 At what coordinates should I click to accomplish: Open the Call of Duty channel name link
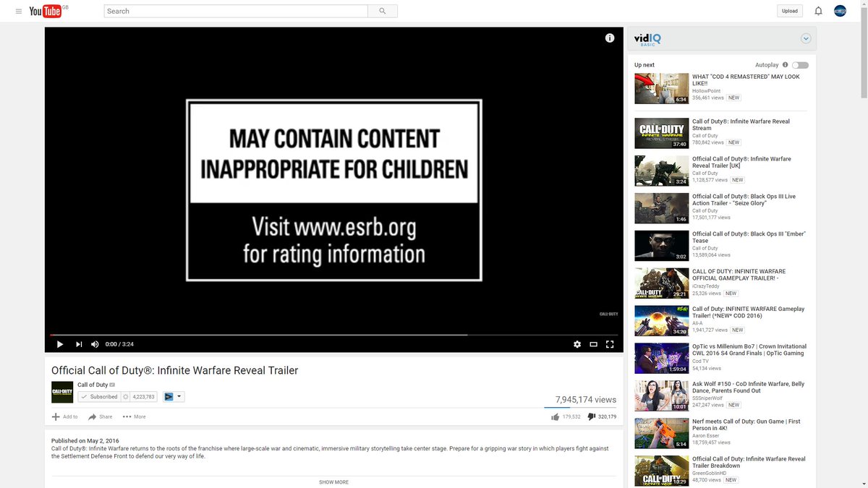pos(93,385)
